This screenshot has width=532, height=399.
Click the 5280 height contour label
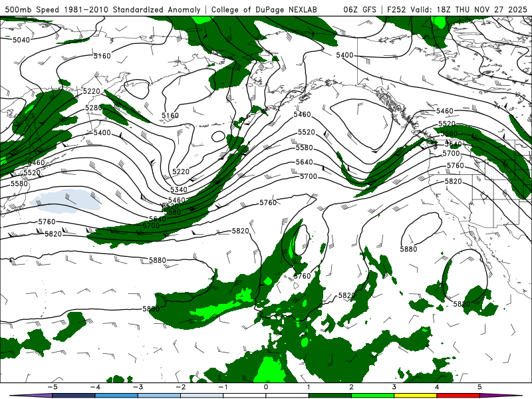coord(94,108)
